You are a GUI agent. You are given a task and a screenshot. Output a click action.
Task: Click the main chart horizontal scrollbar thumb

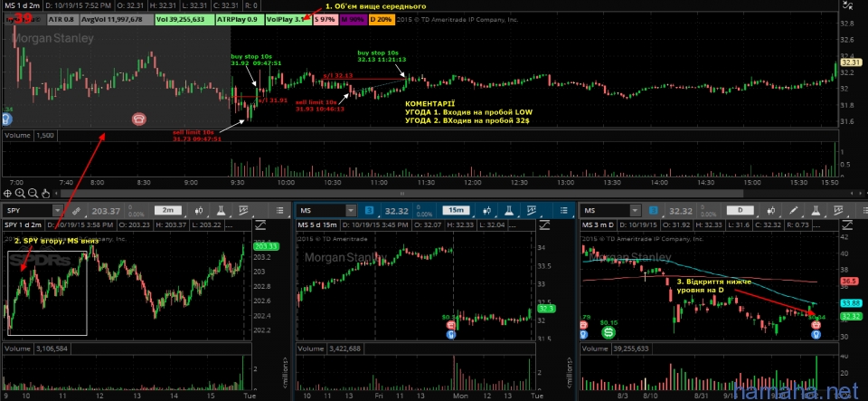(401, 194)
